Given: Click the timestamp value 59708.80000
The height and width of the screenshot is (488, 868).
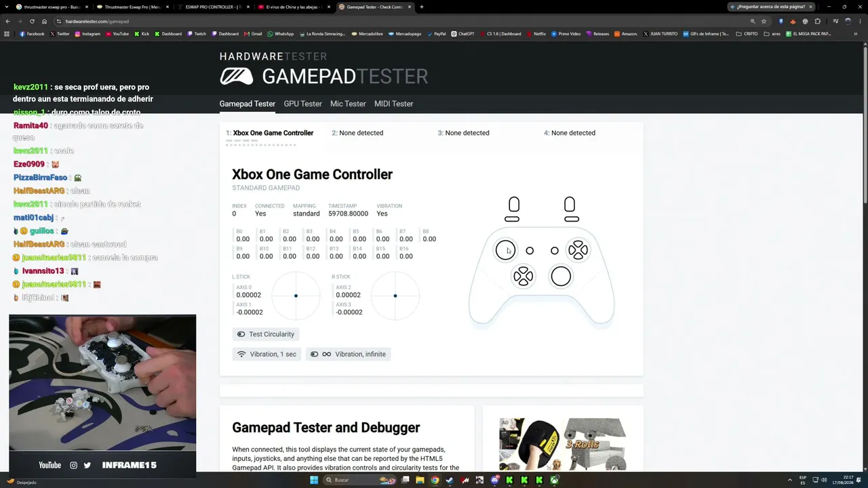Looking at the screenshot, I should (x=349, y=213).
